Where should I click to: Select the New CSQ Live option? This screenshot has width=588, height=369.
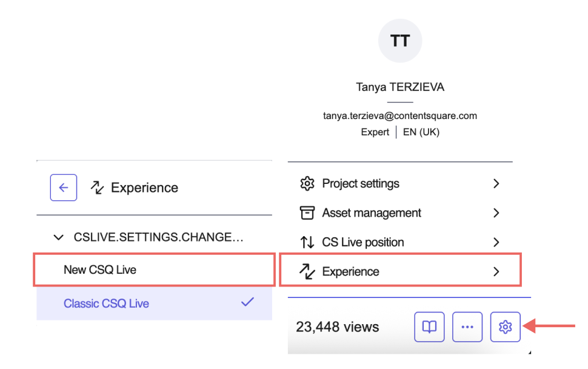[154, 270]
